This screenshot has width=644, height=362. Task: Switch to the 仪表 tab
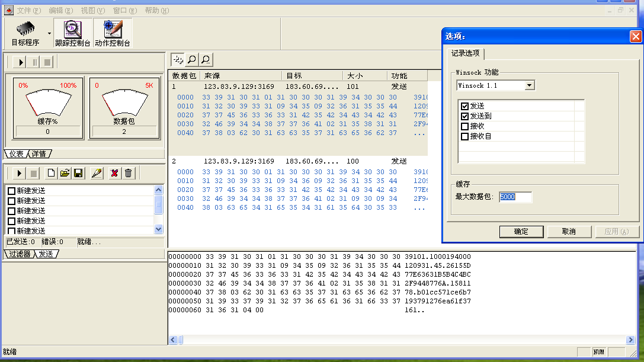[x=17, y=153]
